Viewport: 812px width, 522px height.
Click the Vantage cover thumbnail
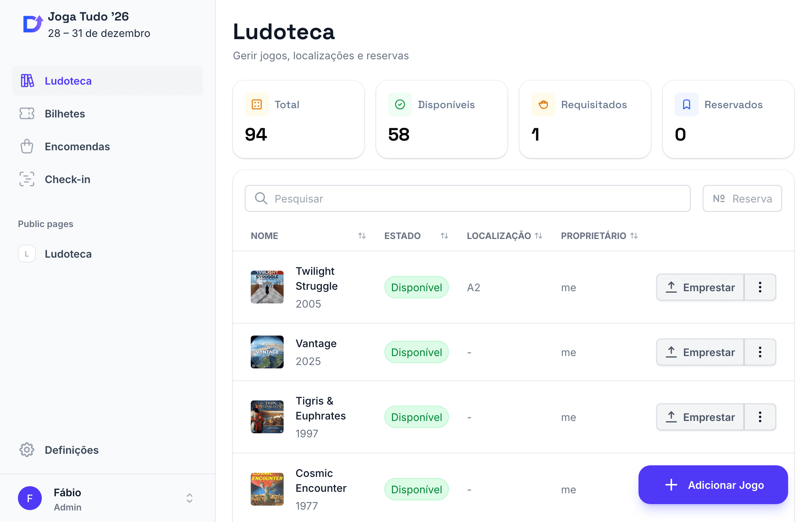267,352
